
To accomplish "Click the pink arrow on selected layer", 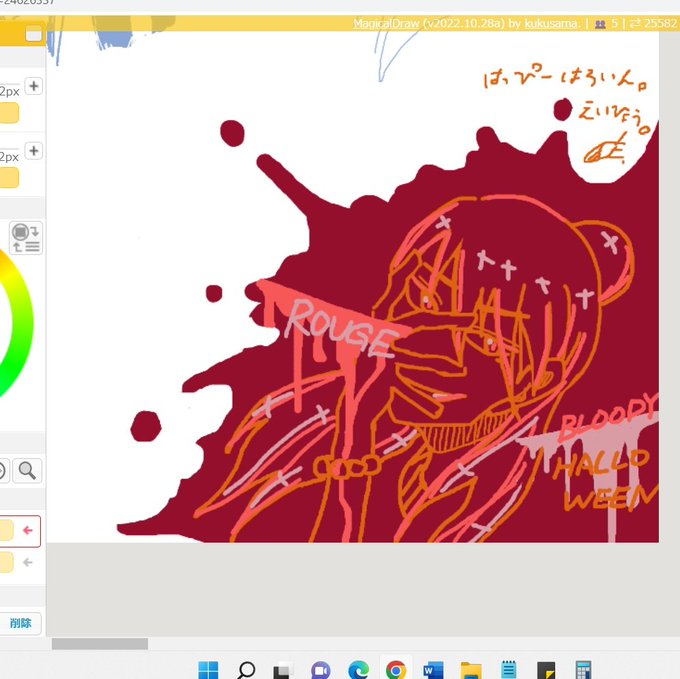I will tap(28, 530).
